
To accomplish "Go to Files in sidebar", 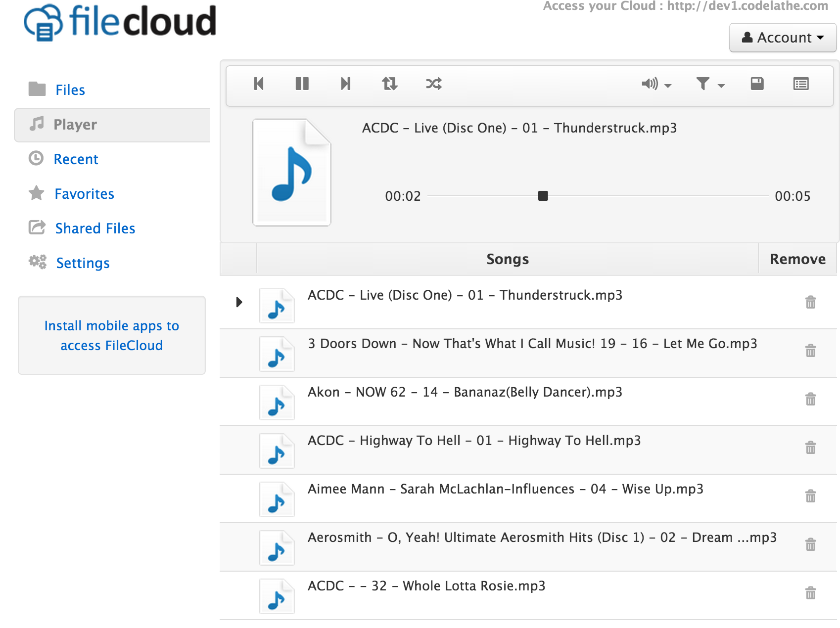I will pyautogui.click(x=70, y=90).
